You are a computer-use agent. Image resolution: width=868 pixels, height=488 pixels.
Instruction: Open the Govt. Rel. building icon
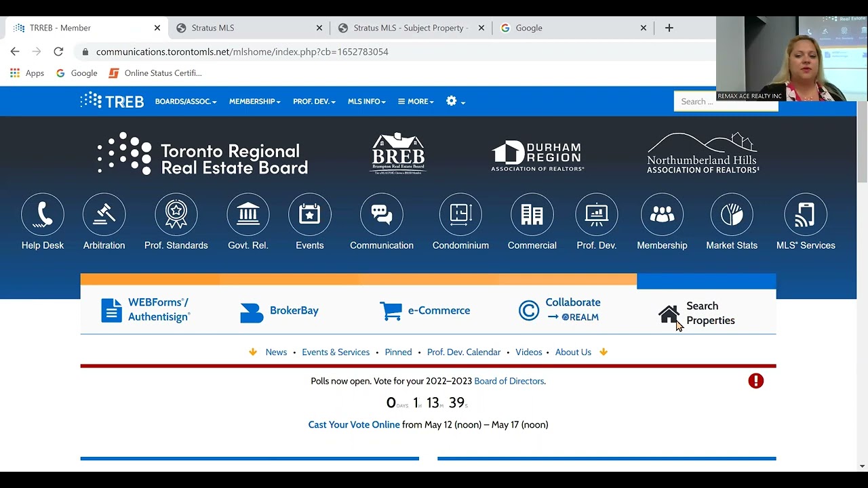click(x=248, y=215)
